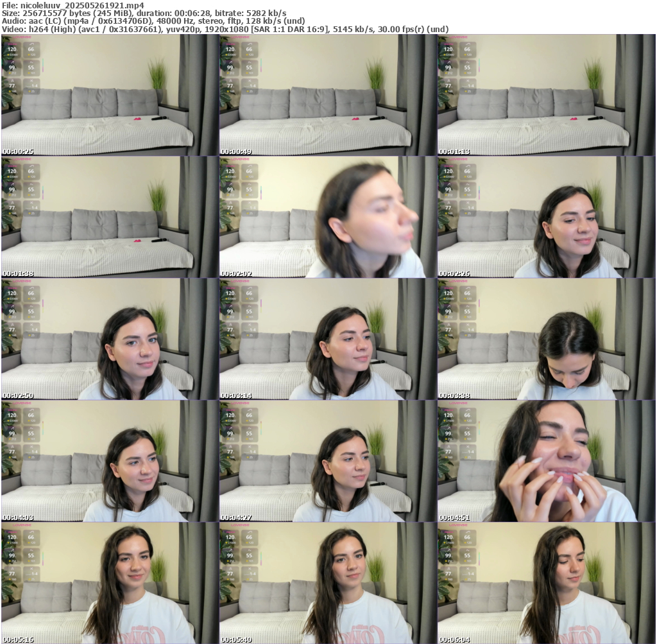
Task: Click the 1-4 tile in the first frame
Action: [x=31, y=85]
